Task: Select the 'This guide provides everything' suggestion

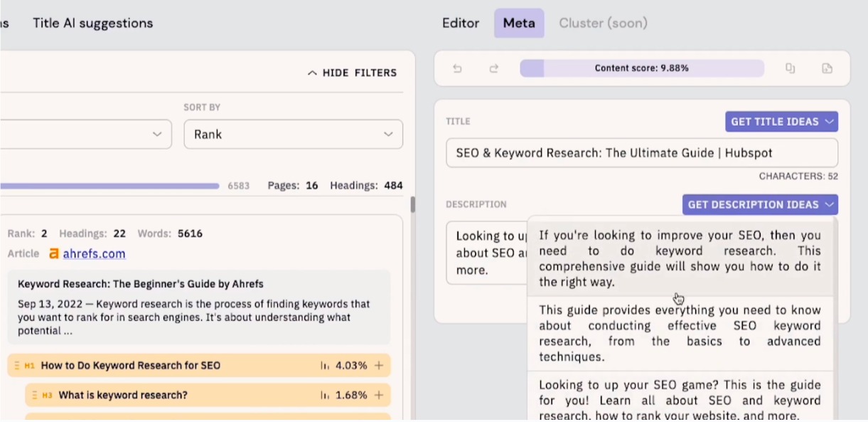Action: click(x=679, y=333)
